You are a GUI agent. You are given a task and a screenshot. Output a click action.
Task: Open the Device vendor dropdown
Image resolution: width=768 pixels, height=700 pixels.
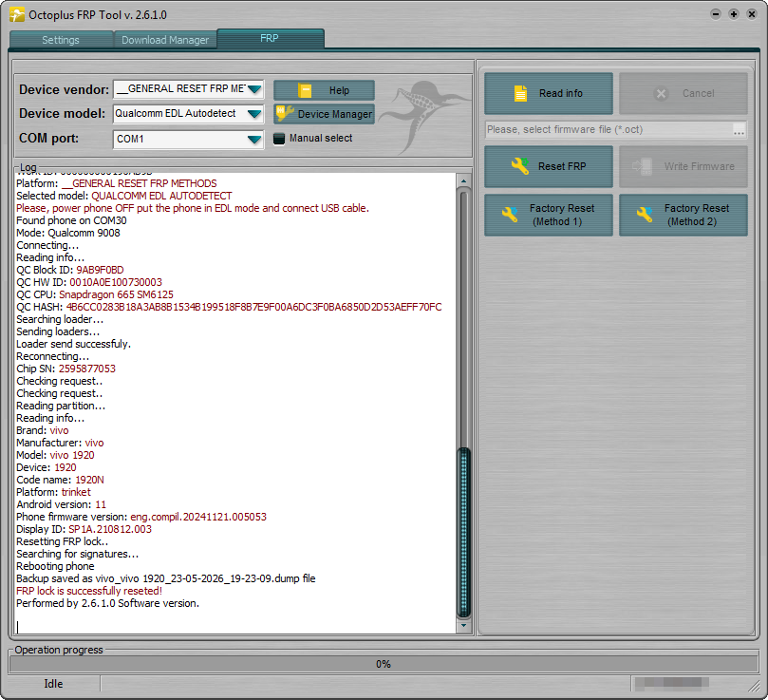pos(254,89)
